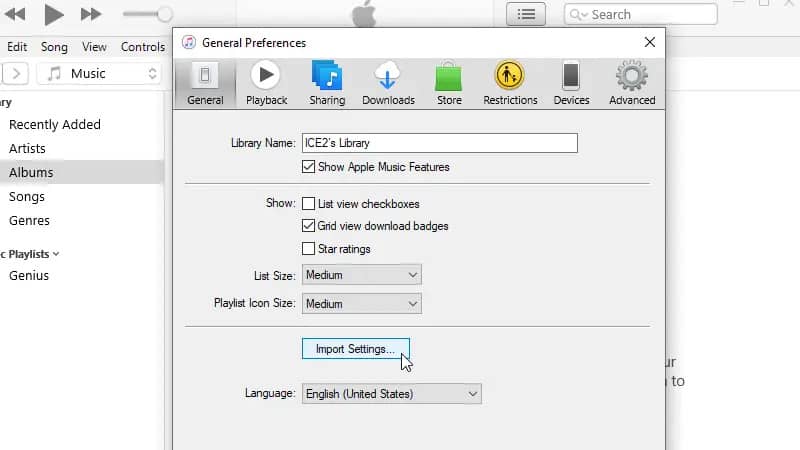Open the Music media picker dropdown
Viewport: 800px width, 450px height.
click(99, 73)
